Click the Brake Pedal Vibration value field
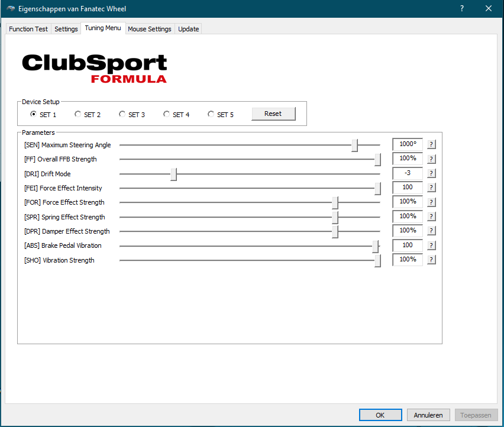 tap(408, 245)
